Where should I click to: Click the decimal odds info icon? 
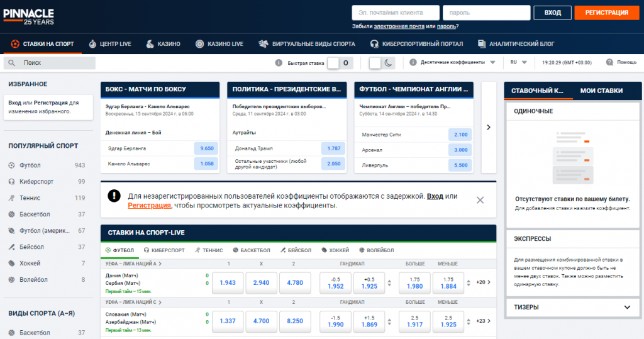click(x=413, y=62)
